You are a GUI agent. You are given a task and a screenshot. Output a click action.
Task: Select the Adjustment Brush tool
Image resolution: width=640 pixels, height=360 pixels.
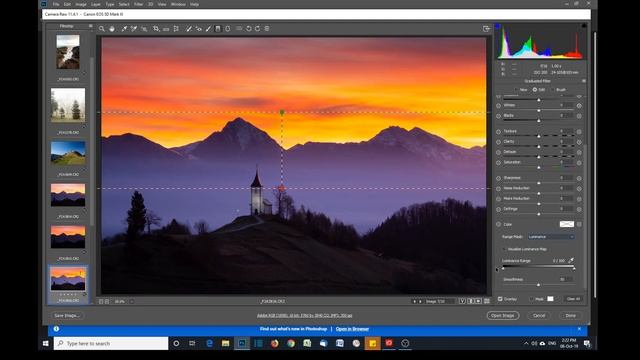tap(208, 29)
